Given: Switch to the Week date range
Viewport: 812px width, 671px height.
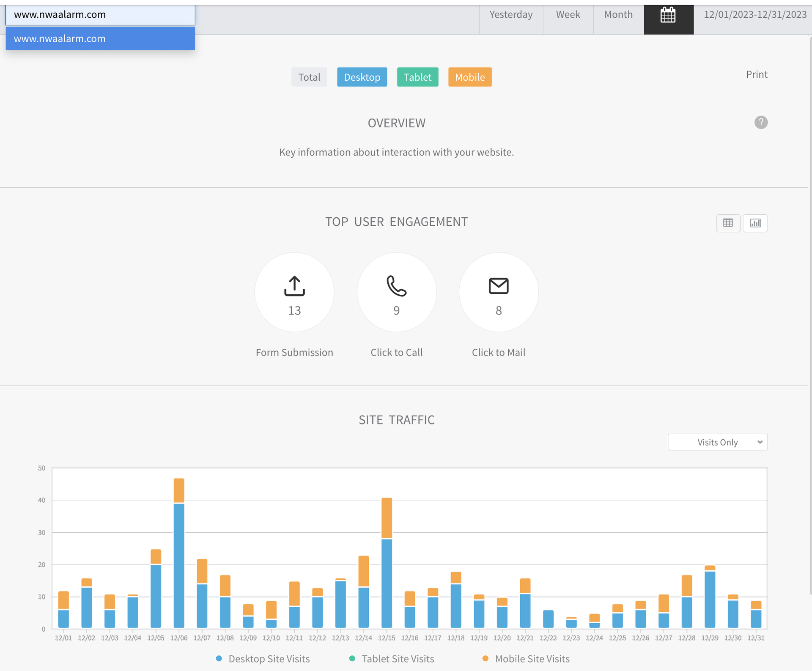Looking at the screenshot, I should (568, 15).
